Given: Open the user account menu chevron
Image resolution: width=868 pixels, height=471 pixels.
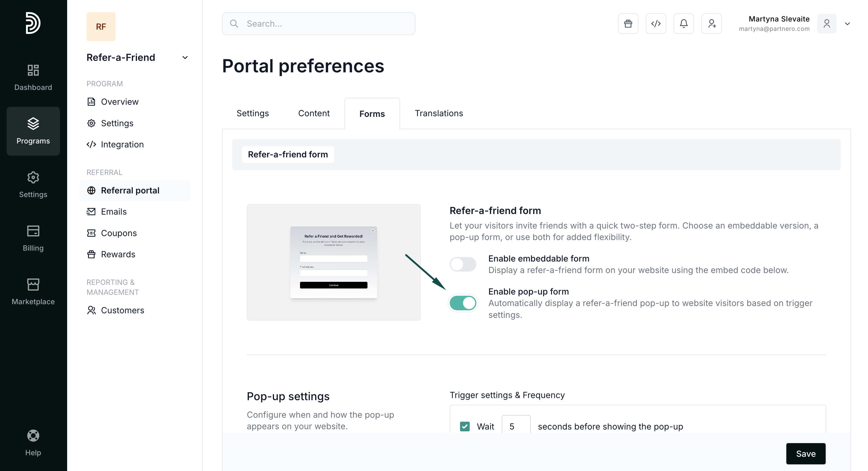Looking at the screenshot, I should [x=847, y=24].
